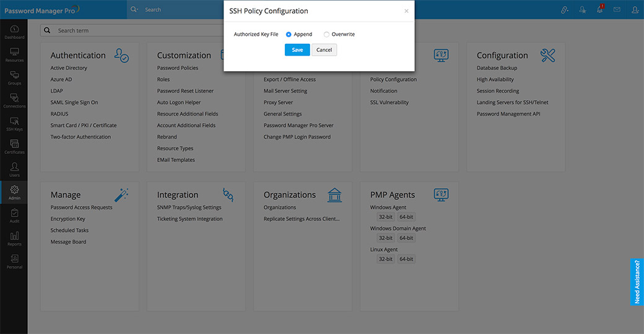Open the Need Assistance side tab

637,281
